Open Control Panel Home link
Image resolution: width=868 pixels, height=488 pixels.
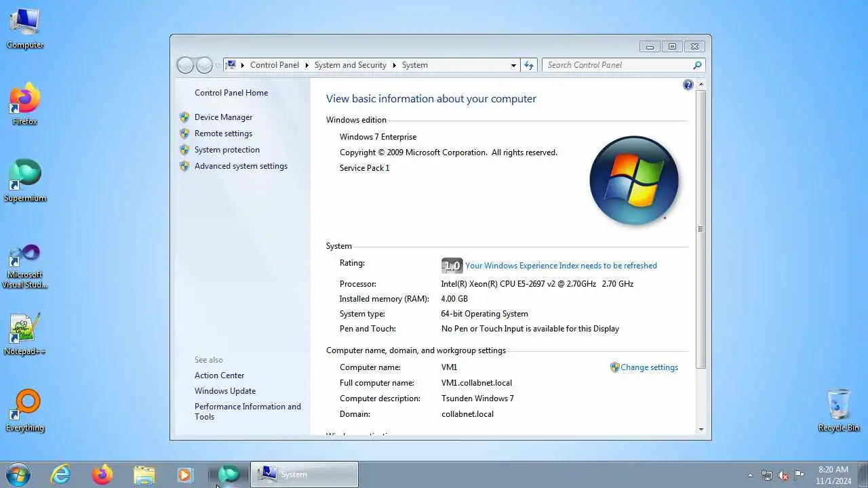[x=231, y=93]
